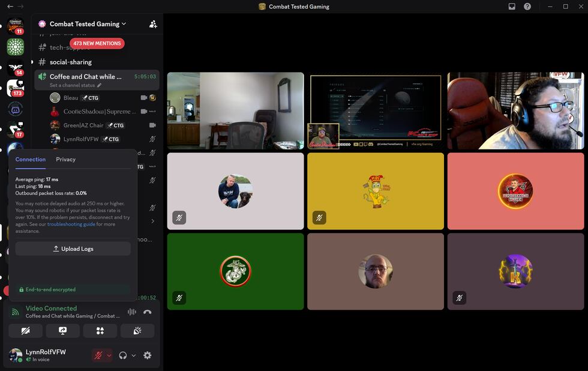Edit channel status with the pencil icon
588x371 pixels.
click(100, 85)
